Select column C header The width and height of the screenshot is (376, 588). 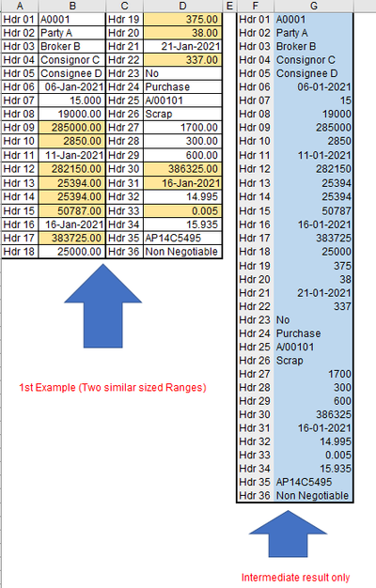tap(125, 6)
